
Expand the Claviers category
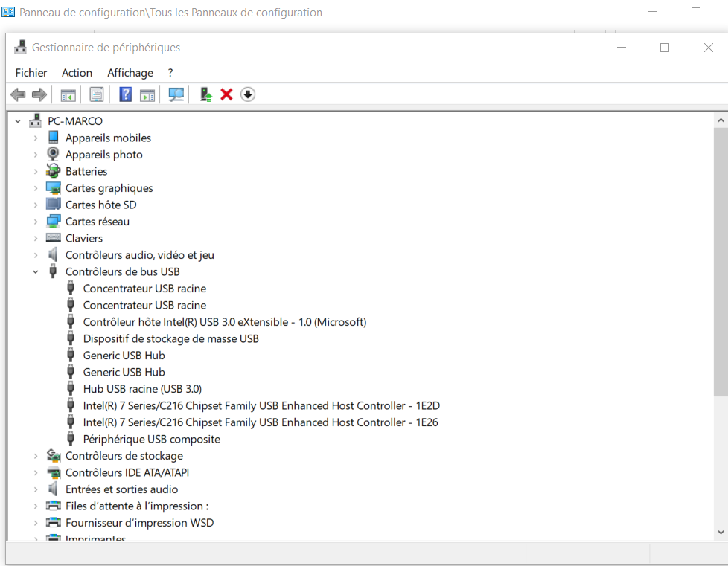[x=36, y=238]
